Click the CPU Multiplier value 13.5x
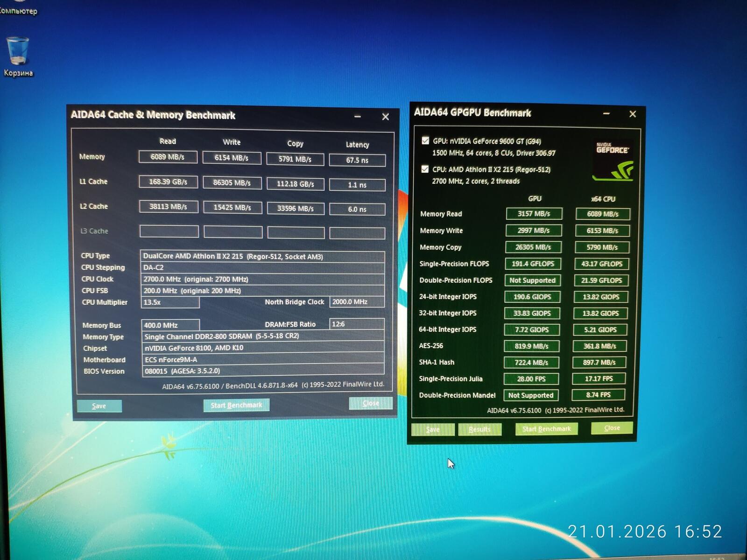The width and height of the screenshot is (747, 560). (170, 302)
